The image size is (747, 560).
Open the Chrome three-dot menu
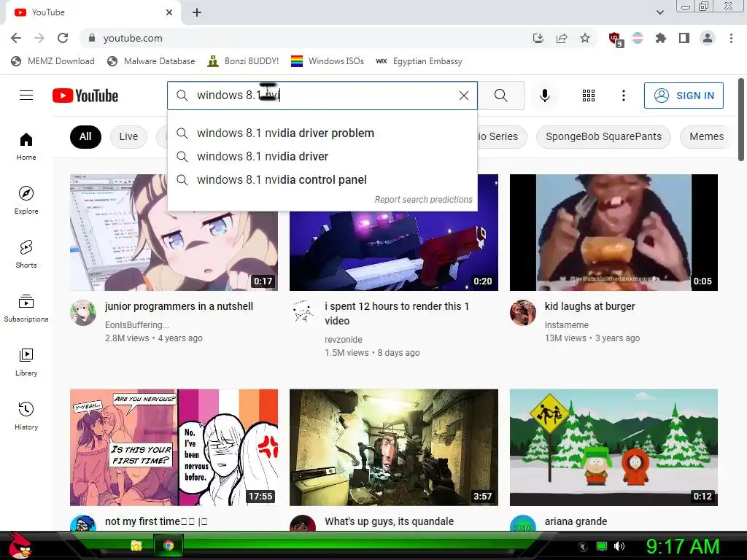731,38
